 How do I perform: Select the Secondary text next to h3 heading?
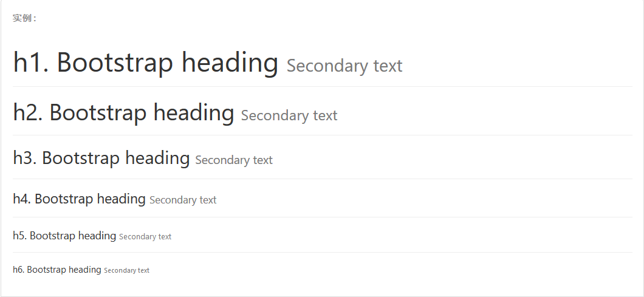pyautogui.click(x=234, y=160)
